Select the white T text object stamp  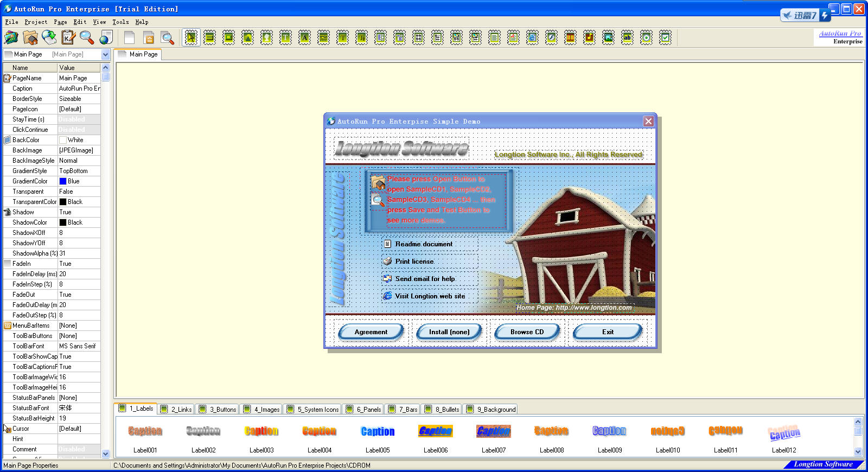coord(286,37)
